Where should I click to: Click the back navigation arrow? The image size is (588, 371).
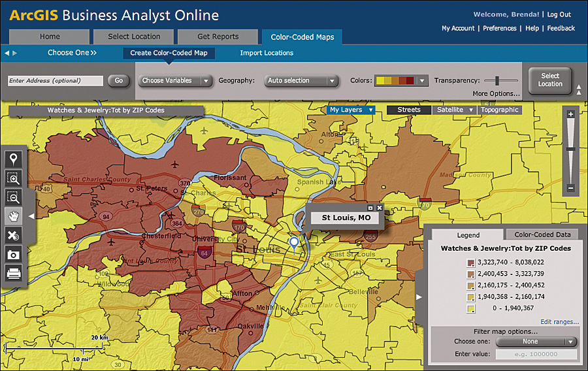point(7,53)
